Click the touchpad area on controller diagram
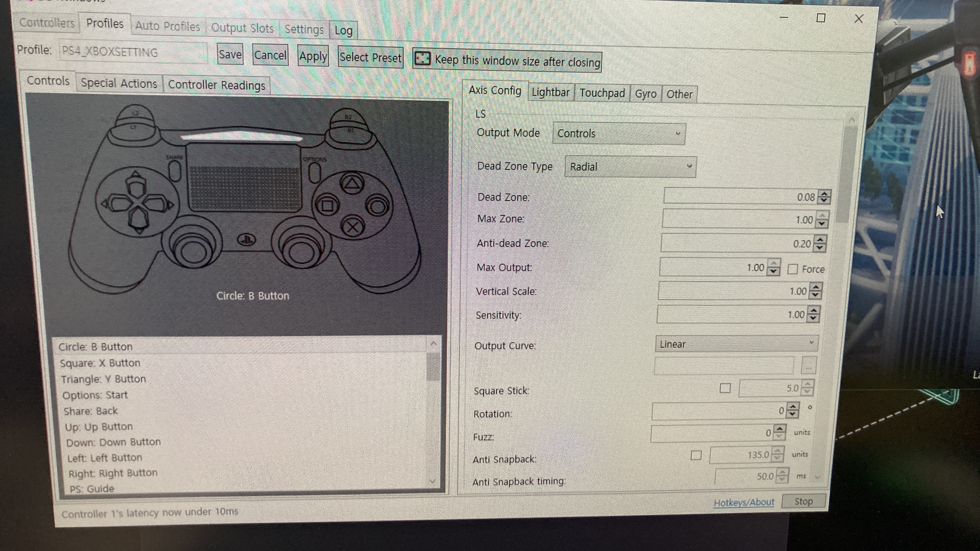980x551 pixels. click(244, 177)
